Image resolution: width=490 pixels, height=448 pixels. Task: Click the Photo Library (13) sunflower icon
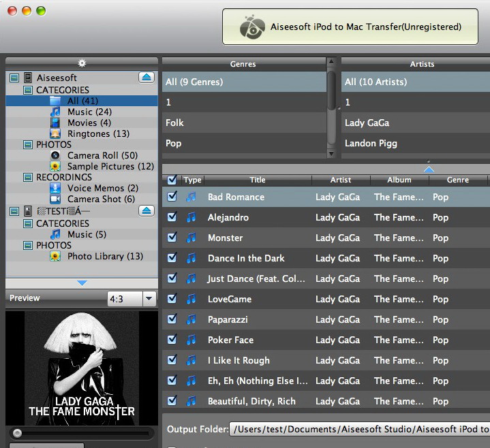55,256
